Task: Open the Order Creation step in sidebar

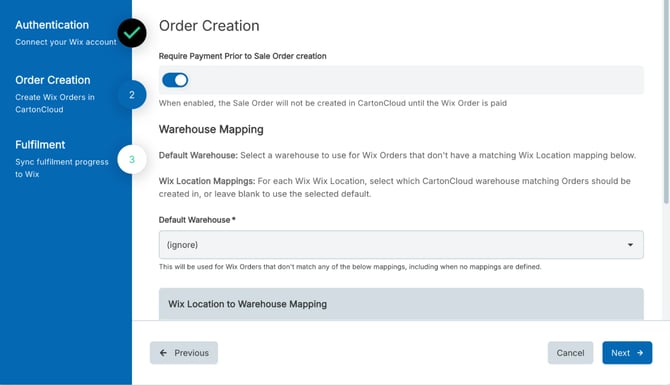Action: tap(53, 80)
